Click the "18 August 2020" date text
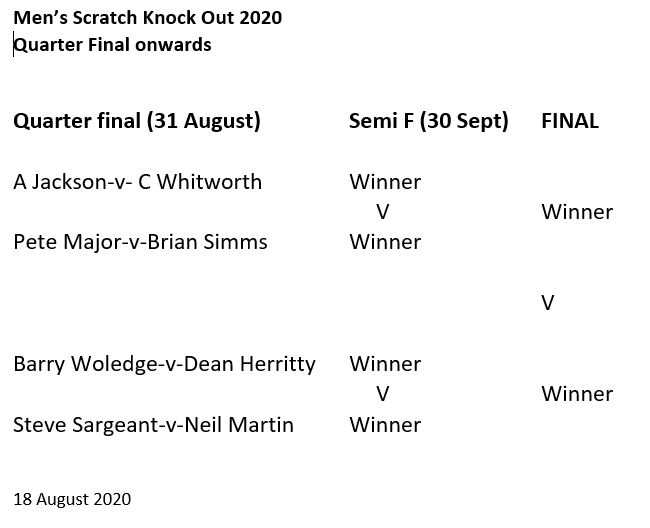Image resolution: width=650 pixels, height=528 pixels. click(72, 499)
